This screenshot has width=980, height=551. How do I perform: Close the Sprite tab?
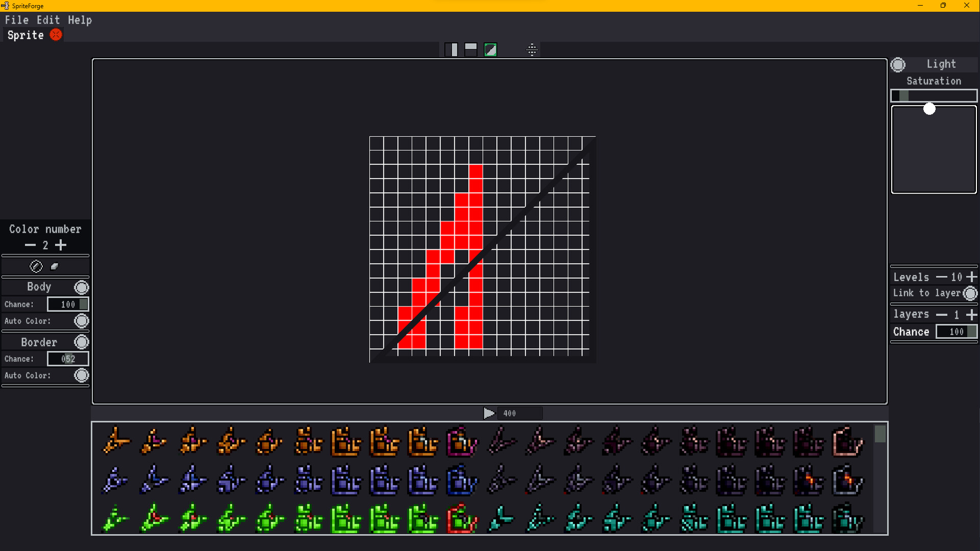(x=56, y=35)
